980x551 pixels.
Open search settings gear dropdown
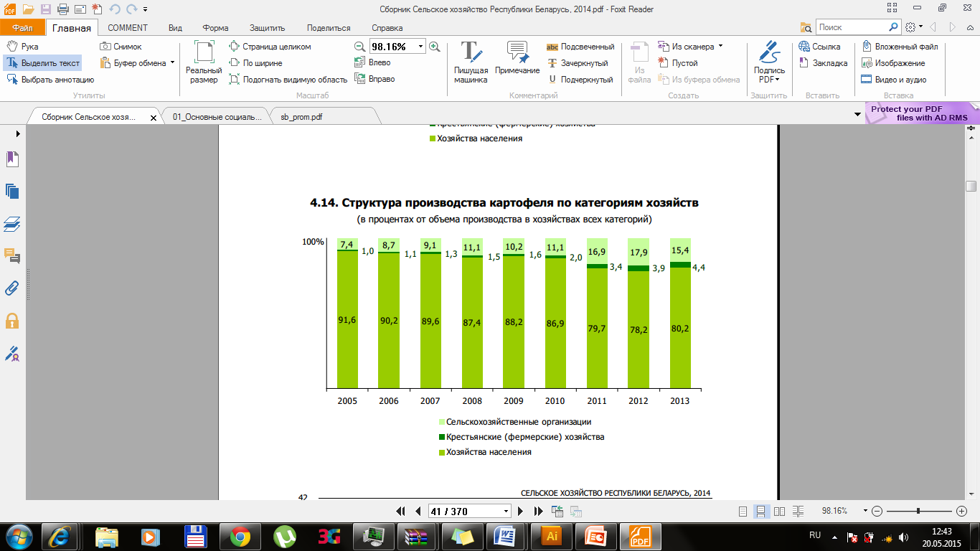[913, 27]
